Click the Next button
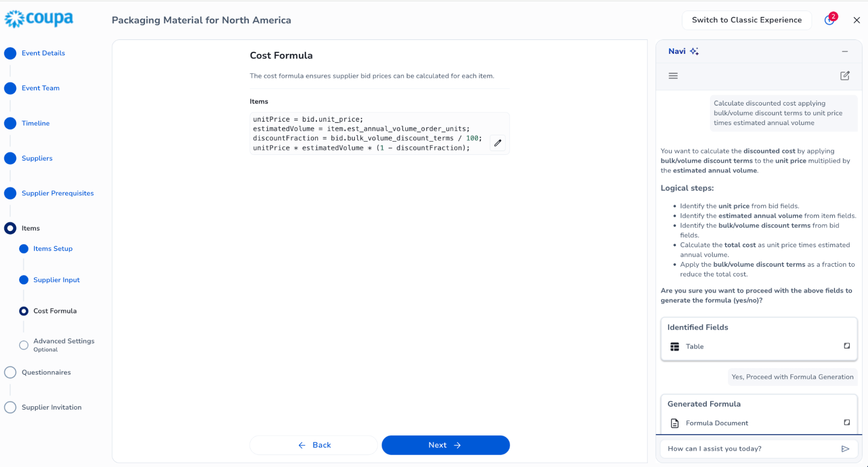 [x=446, y=445]
